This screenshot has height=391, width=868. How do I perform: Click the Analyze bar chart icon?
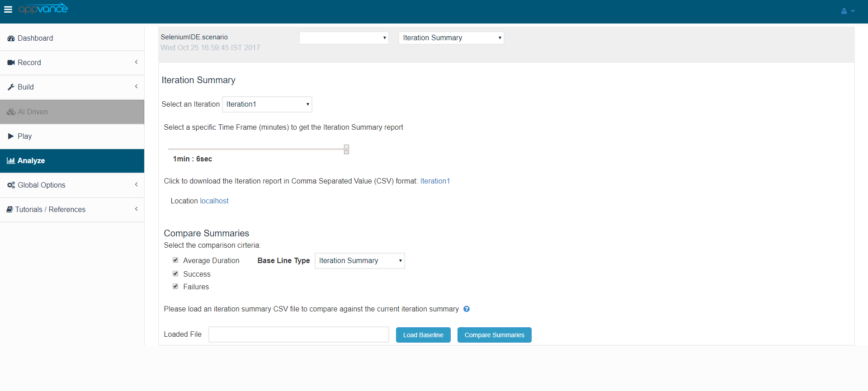(x=11, y=160)
